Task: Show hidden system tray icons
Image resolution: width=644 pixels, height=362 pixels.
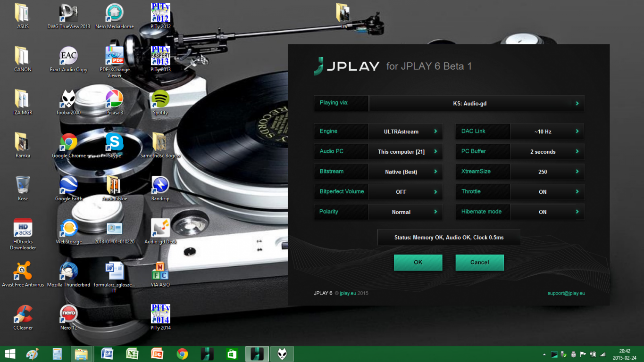Action: 544,354
